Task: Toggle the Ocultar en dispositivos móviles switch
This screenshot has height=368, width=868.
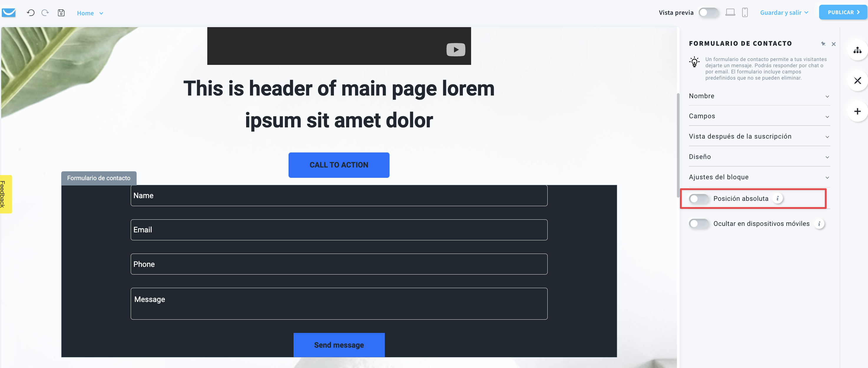Action: pos(698,223)
